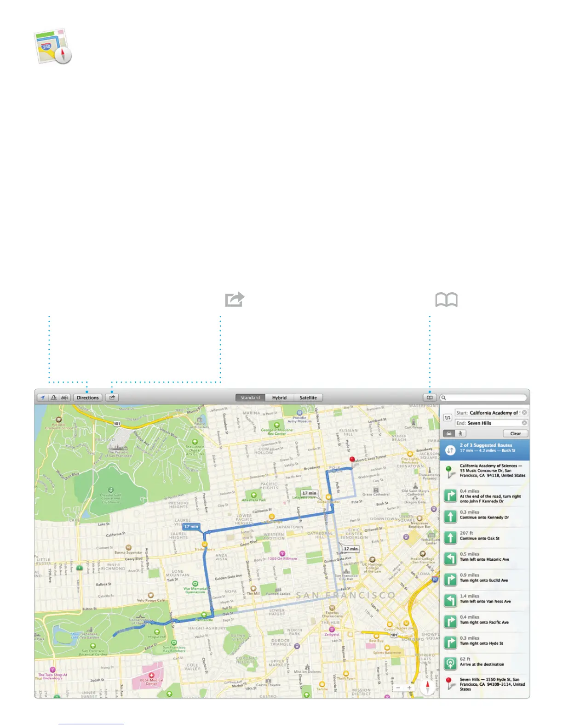Zoom out with the minus button

click(x=398, y=688)
